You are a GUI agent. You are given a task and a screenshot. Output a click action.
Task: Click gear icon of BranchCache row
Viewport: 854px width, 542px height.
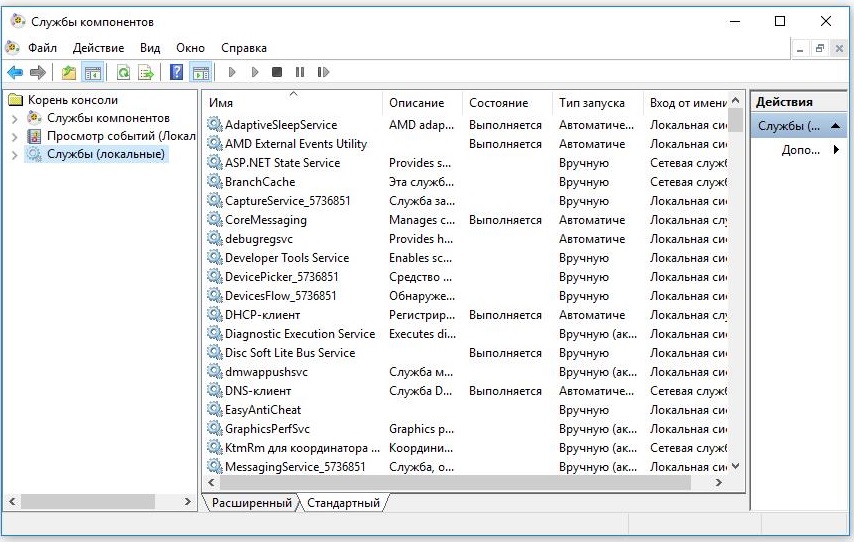pyautogui.click(x=215, y=181)
